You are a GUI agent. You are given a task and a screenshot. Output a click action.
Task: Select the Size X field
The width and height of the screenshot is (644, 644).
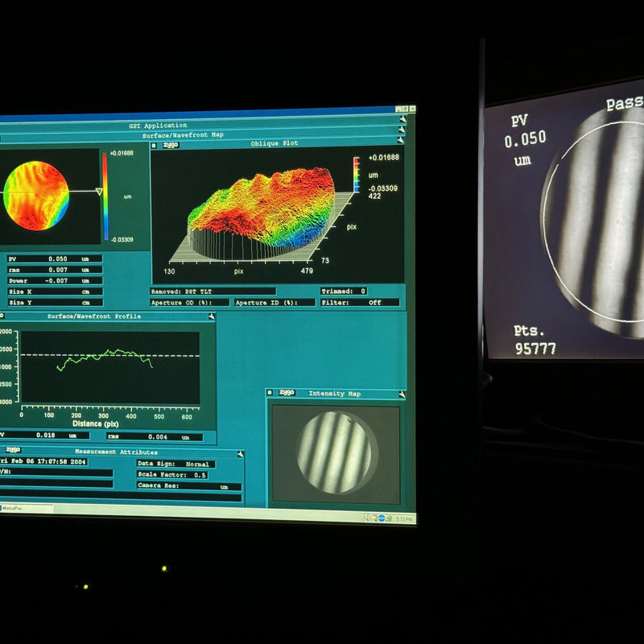54,291
